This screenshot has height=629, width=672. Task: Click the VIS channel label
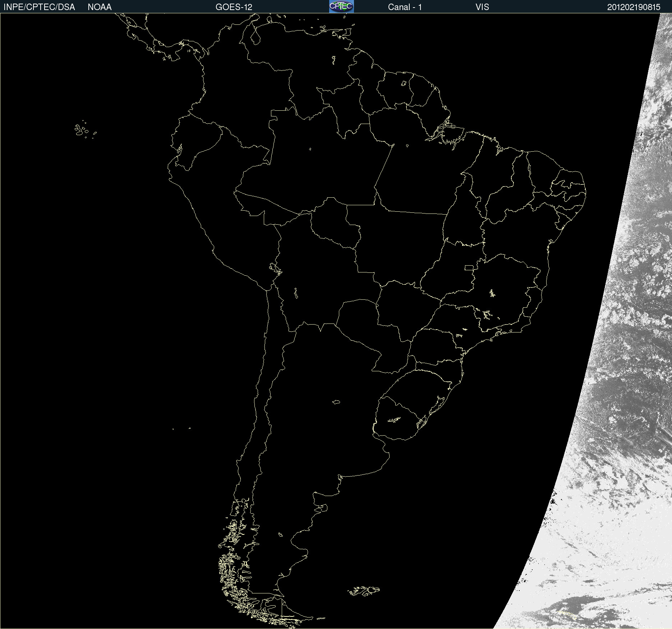[x=482, y=7]
